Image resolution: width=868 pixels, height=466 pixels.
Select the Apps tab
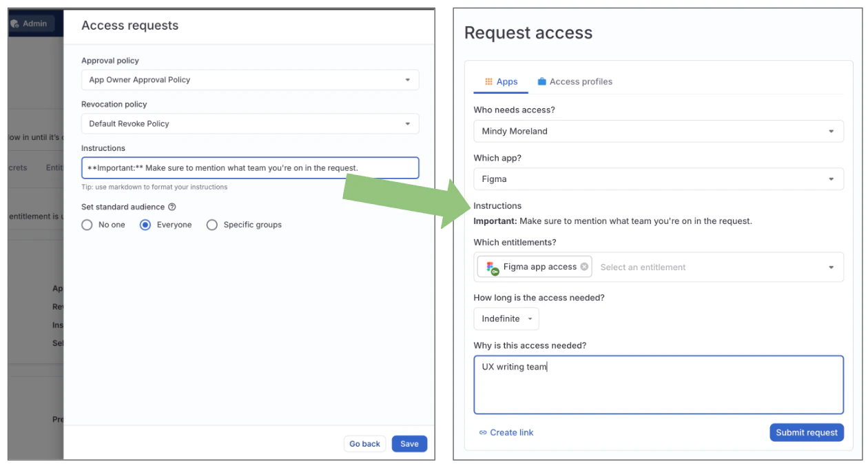(x=503, y=81)
